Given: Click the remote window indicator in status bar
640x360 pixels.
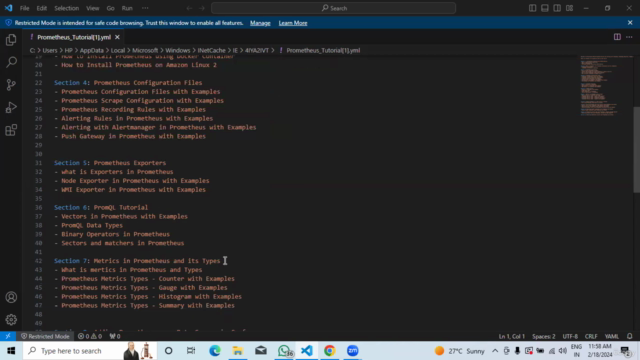Looking at the screenshot, I should pyautogui.click(x=8, y=336).
